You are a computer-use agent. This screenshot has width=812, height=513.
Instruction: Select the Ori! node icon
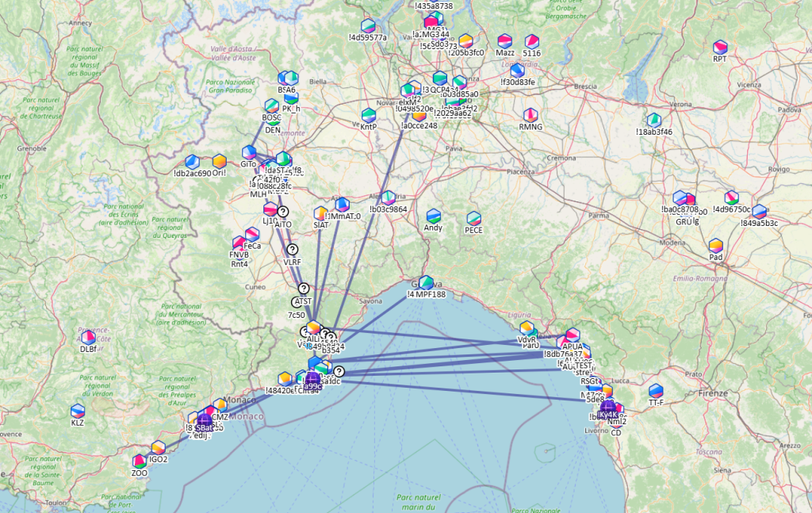pyautogui.click(x=220, y=161)
